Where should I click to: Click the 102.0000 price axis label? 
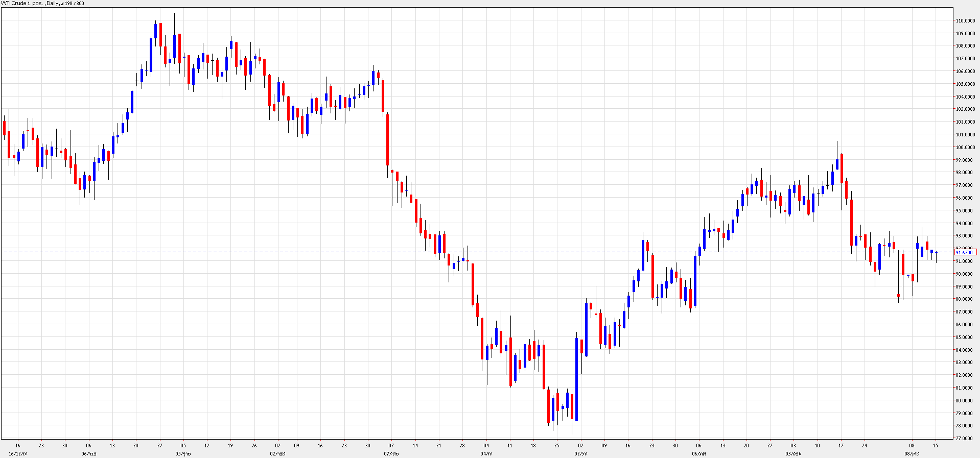point(965,122)
